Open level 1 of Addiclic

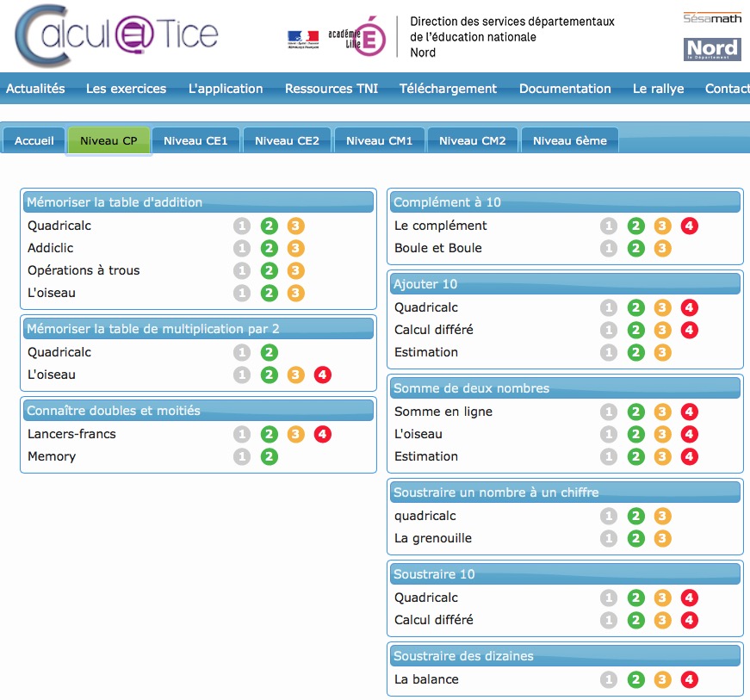[242, 249]
